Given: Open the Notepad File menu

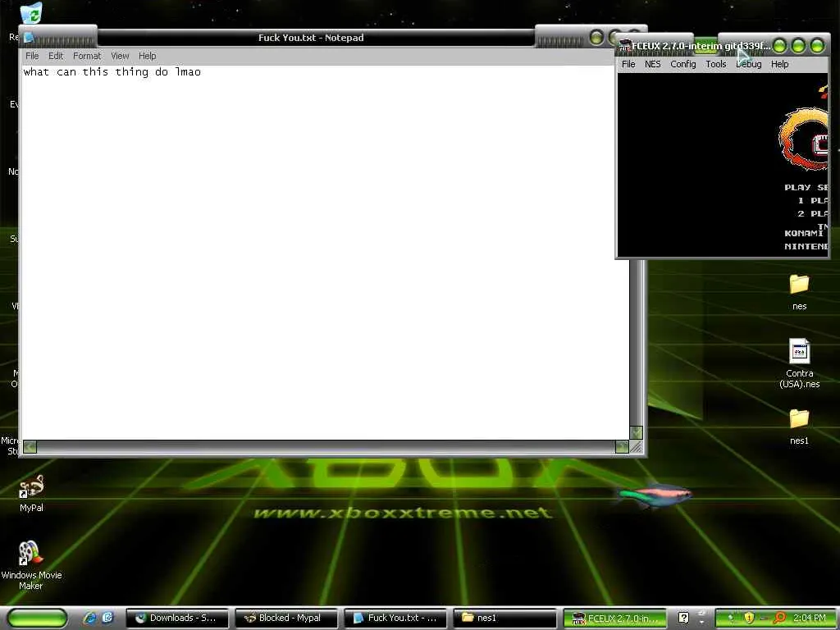Looking at the screenshot, I should click(32, 56).
